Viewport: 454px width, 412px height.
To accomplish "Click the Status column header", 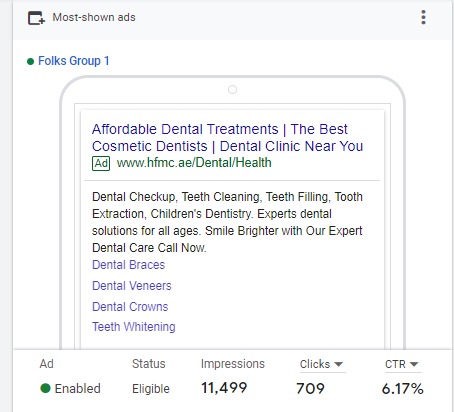I will point(149,364).
